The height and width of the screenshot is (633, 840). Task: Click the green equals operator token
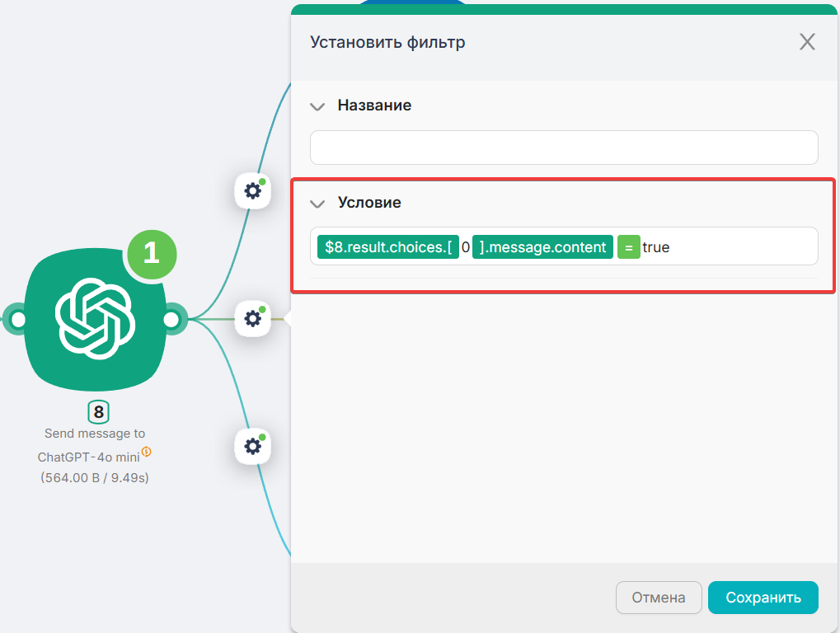coord(628,246)
